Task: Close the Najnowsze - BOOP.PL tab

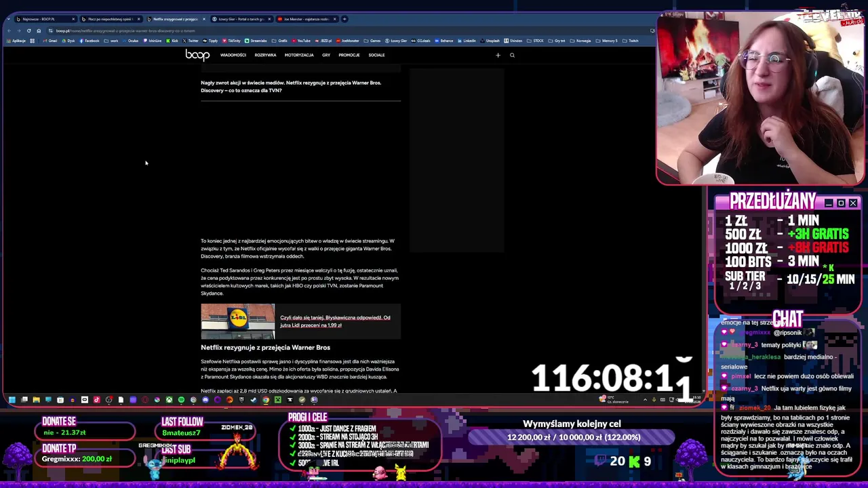Action: click(73, 19)
